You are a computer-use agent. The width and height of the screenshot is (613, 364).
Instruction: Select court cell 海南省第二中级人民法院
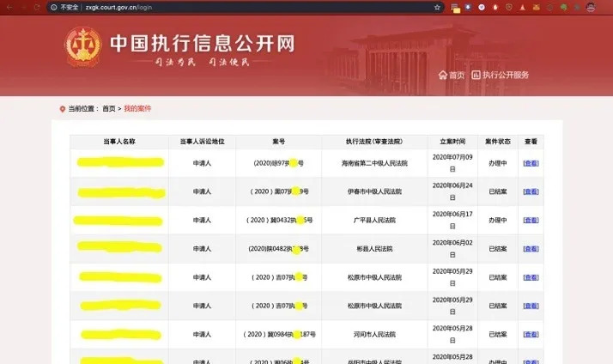click(374, 163)
